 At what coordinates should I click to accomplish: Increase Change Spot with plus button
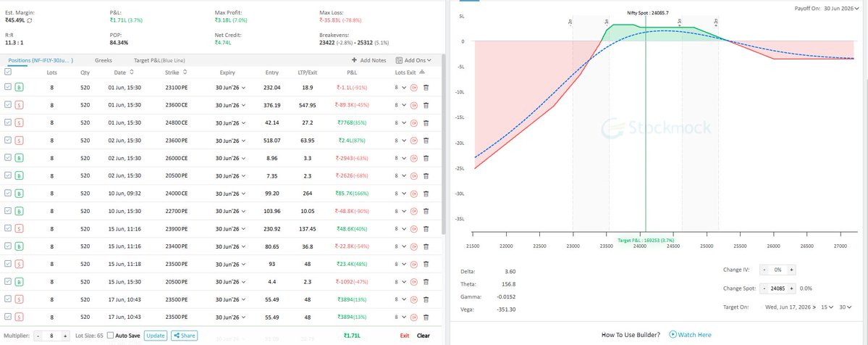click(x=791, y=288)
